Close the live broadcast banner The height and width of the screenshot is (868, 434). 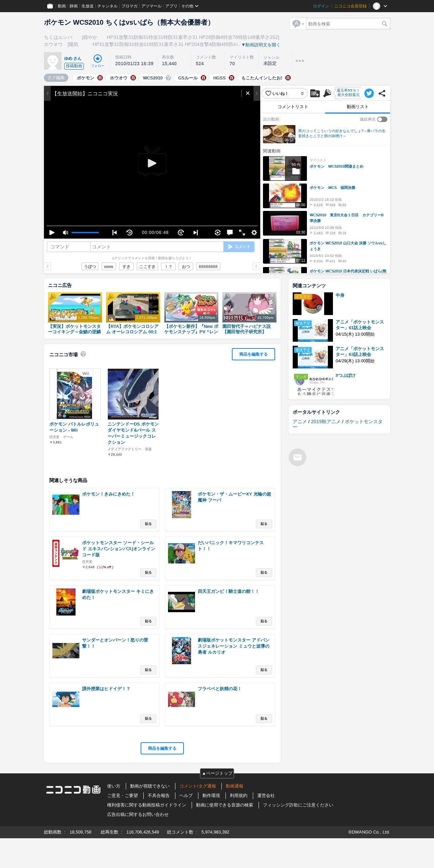(248, 93)
